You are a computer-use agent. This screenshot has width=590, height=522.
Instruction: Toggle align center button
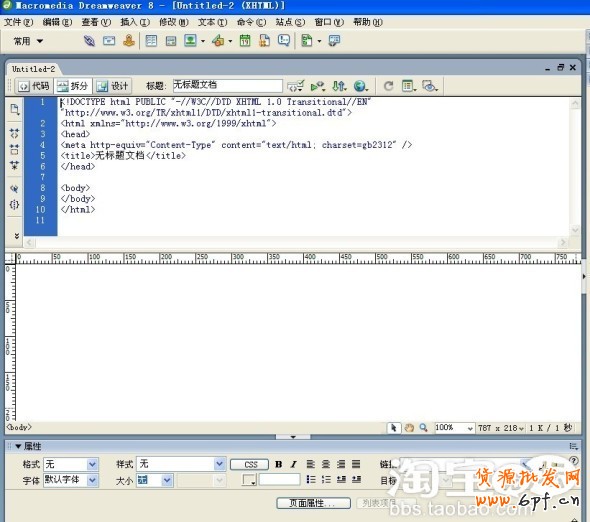click(x=326, y=464)
